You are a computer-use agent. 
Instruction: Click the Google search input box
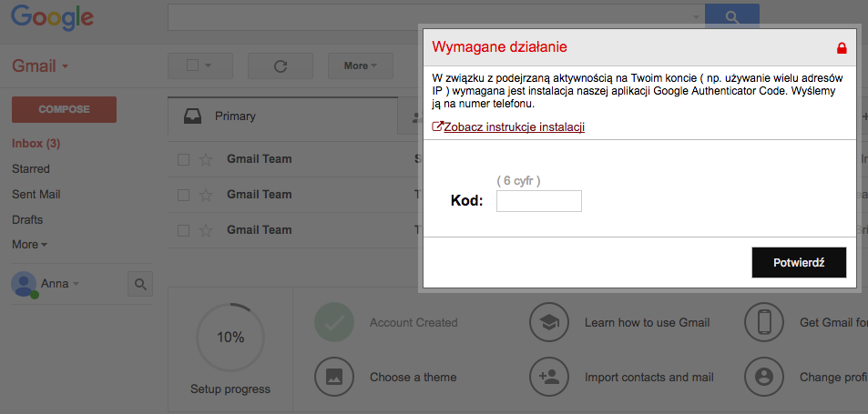pyautogui.click(x=436, y=17)
